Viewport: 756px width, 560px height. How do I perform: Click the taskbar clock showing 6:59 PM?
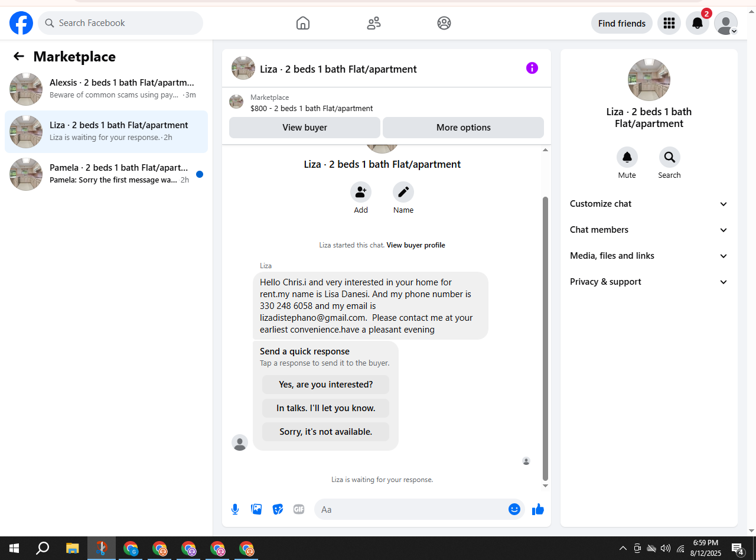click(x=706, y=548)
